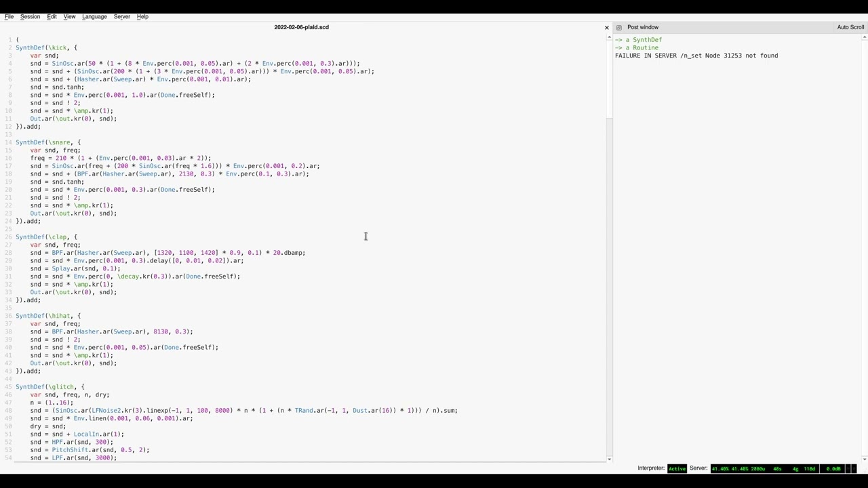Click 'BPF.ar(Hasher.ar(Sweep.ar), 8130, 0.3)' hihat line
Image resolution: width=868 pixels, height=488 pixels.
pyautogui.click(x=112, y=331)
